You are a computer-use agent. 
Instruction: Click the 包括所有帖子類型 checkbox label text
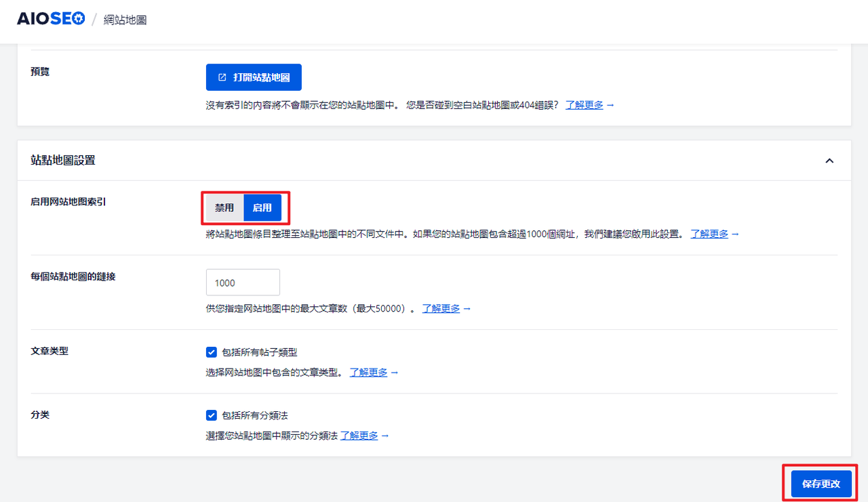260,352
